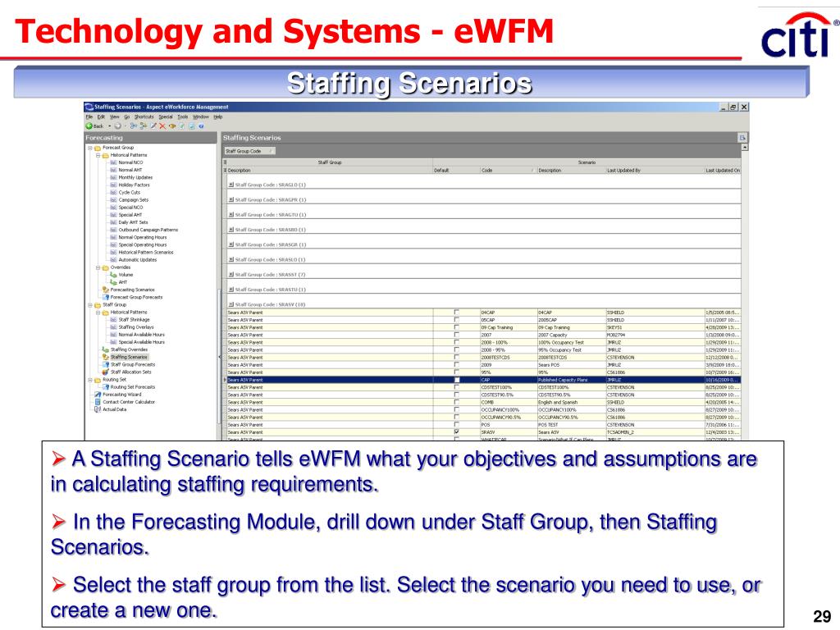840x630 pixels.
Task: Click the Staff Shrinkage pattern icon
Action: click(x=113, y=320)
